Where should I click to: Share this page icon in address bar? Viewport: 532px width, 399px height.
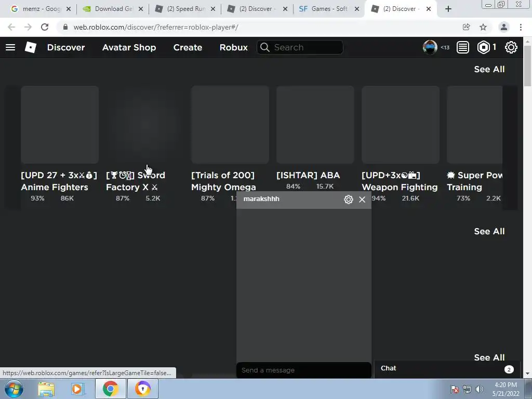(x=466, y=27)
